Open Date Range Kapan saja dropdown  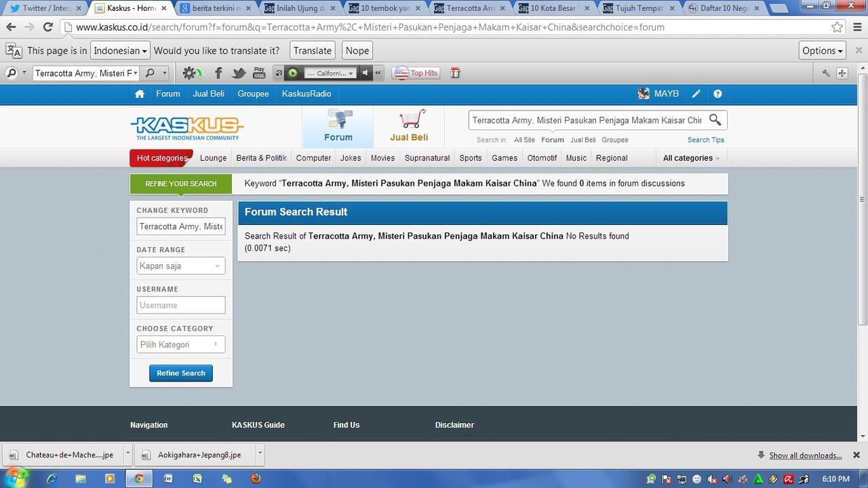point(181,266)
